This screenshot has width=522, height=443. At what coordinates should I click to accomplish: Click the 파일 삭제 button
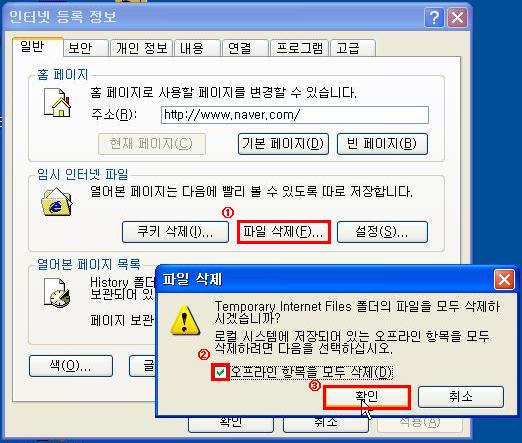pos(283,232)
